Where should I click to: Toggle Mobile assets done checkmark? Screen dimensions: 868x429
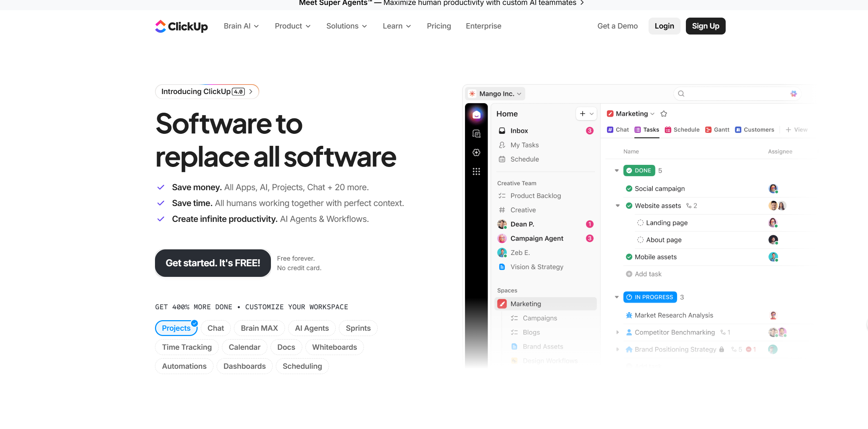(629, 257)
